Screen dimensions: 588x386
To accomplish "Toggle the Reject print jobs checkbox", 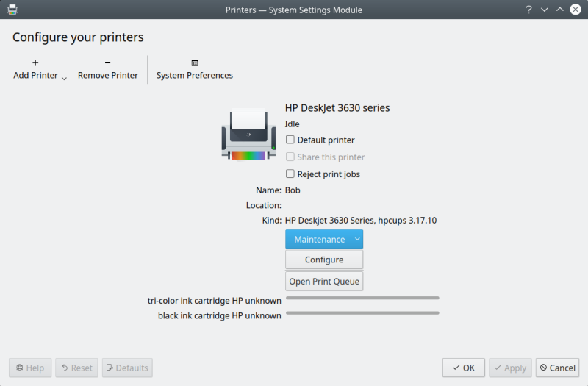I will [290, 174].
